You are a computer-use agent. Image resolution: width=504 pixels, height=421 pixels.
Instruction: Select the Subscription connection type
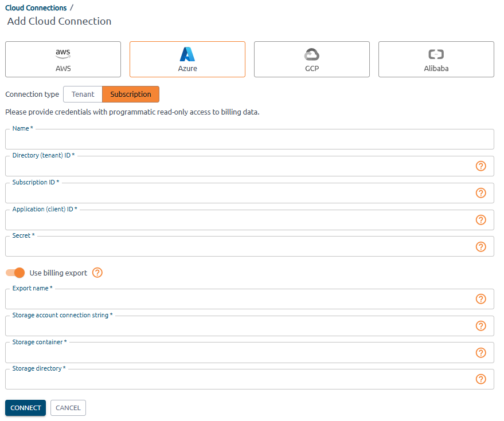point(130,94)
